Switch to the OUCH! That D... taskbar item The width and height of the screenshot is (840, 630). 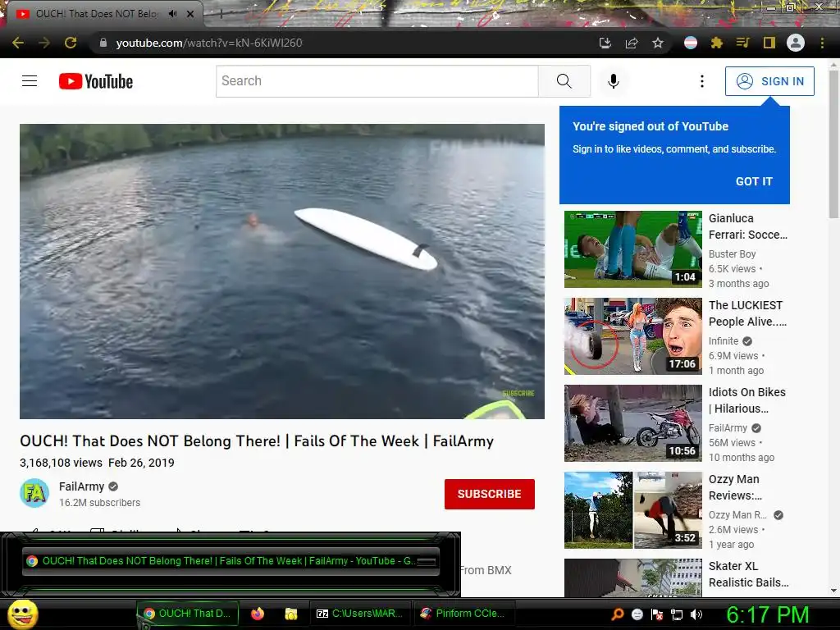(x=187, y=614)
